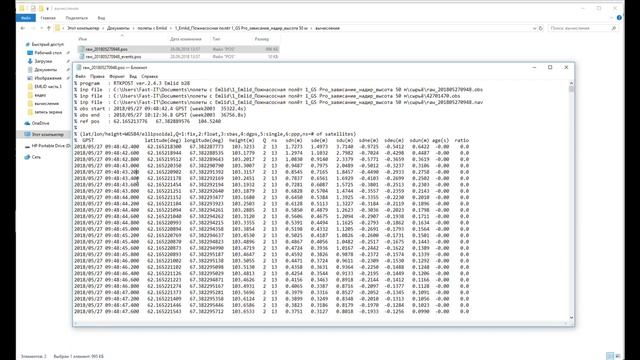
Task: Open Загрузки in sidebar
Action: 40,61
